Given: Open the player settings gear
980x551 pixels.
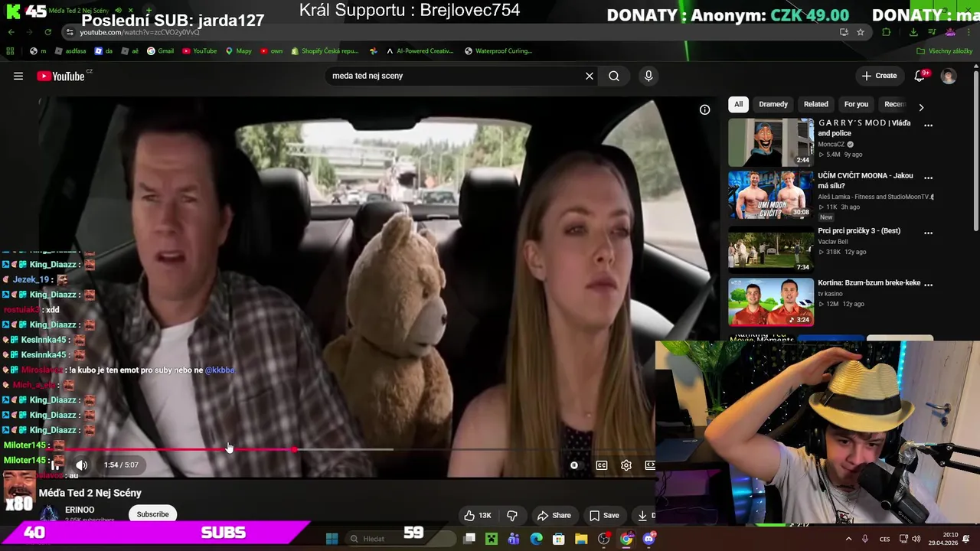Looking at the screenshot, I should 626,465.
